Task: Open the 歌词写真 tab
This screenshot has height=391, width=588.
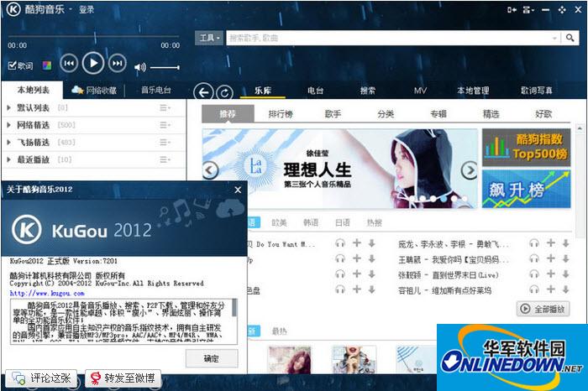Action: tap(536, 91)
